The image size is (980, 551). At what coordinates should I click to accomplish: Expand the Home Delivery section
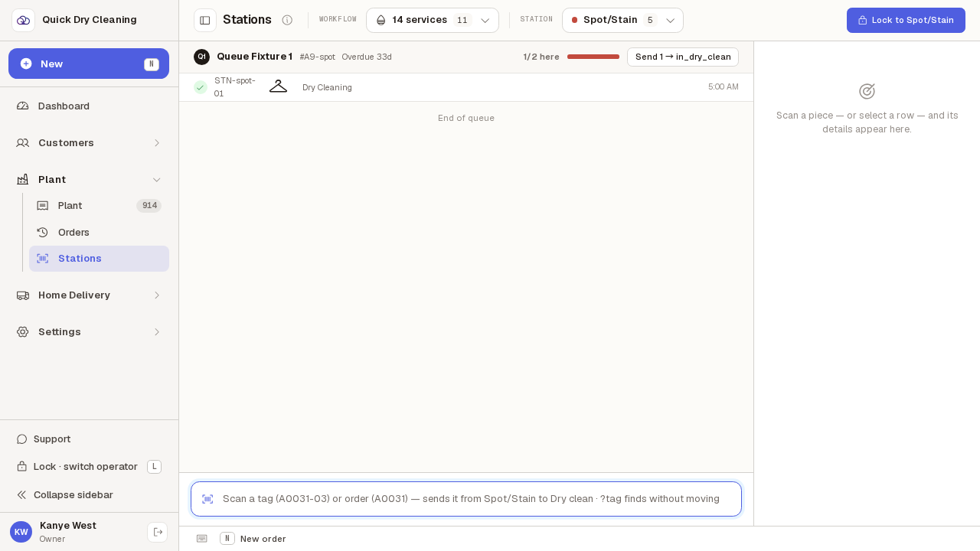point(89,295)
